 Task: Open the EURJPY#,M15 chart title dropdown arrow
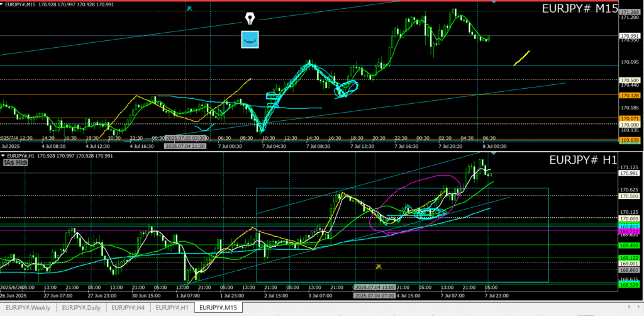[3, 4]
